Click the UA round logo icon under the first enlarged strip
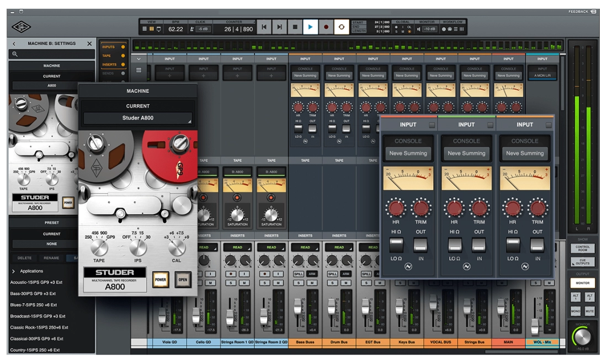607x364 pixels. pyautogui.click(x=408, y=266)
